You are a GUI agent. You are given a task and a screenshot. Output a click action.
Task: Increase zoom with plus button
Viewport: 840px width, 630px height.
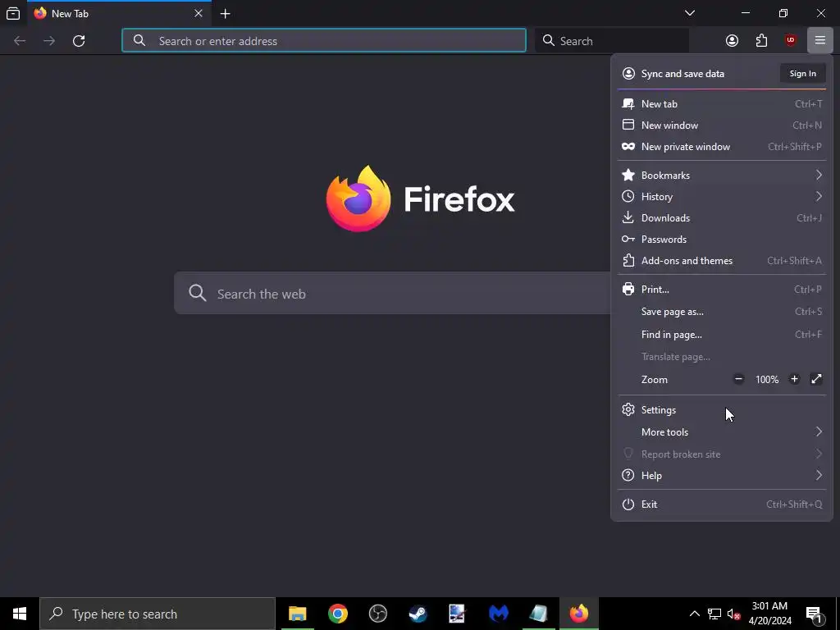[x=794, y=379]
